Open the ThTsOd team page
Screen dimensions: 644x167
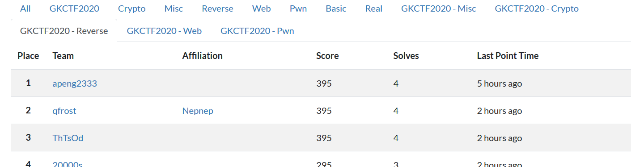point(68,138)
